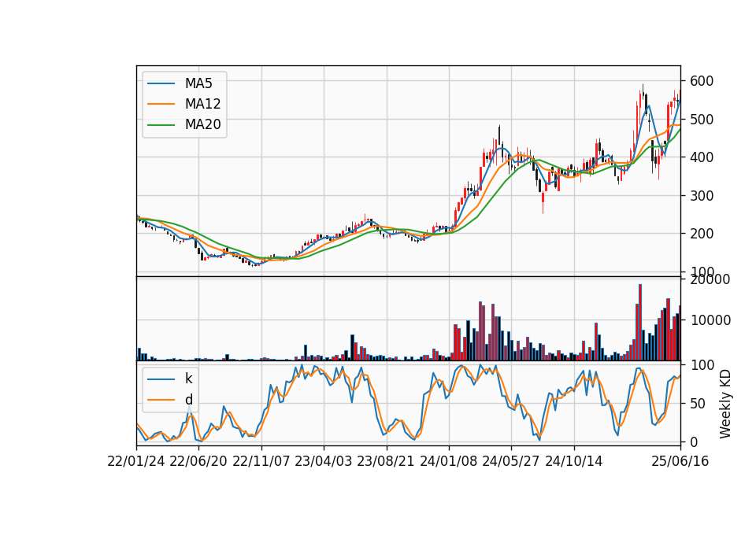Click the 500 price axis label
The image size is (756, 543).
point(702,119)
